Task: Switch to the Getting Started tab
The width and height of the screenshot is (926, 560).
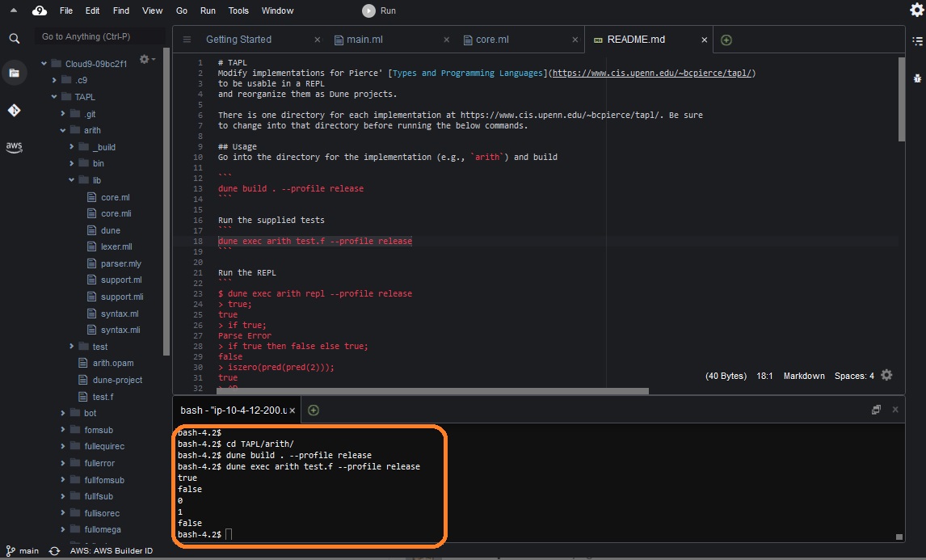Action: [x=238, y=40]
